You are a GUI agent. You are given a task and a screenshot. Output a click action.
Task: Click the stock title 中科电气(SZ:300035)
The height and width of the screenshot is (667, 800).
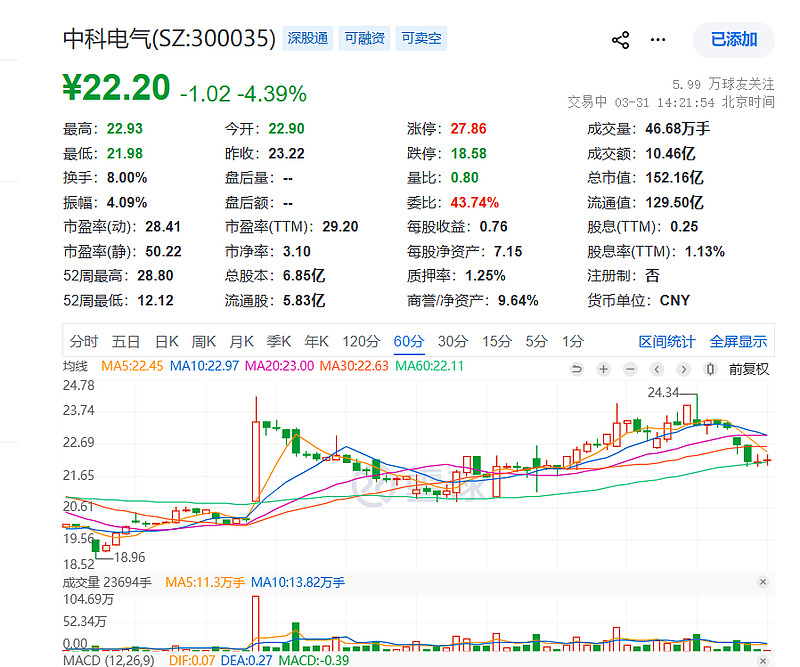(x=169, y=39)
